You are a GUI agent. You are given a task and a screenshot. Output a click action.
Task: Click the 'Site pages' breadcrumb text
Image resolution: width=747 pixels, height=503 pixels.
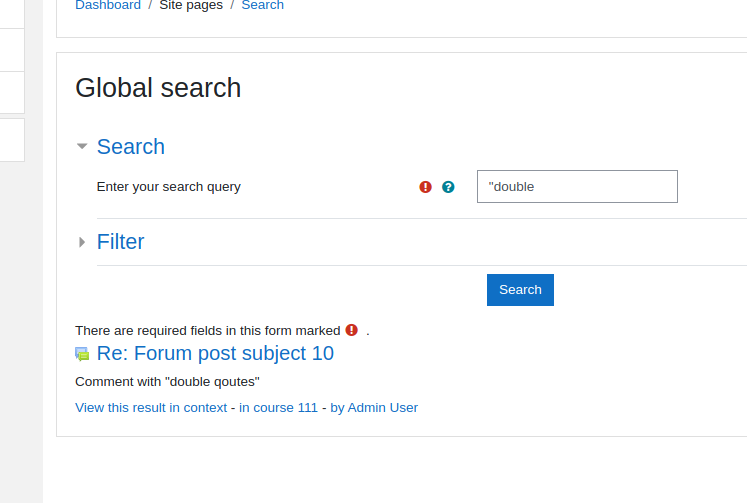pos(191,5)
